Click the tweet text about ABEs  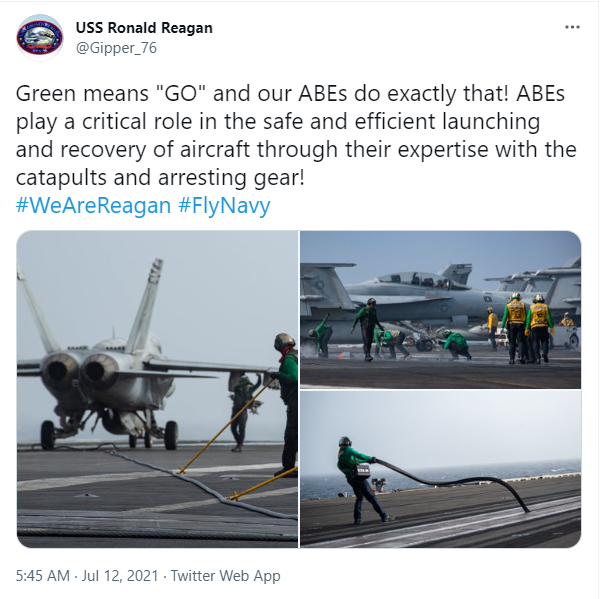tap(296, 135)
